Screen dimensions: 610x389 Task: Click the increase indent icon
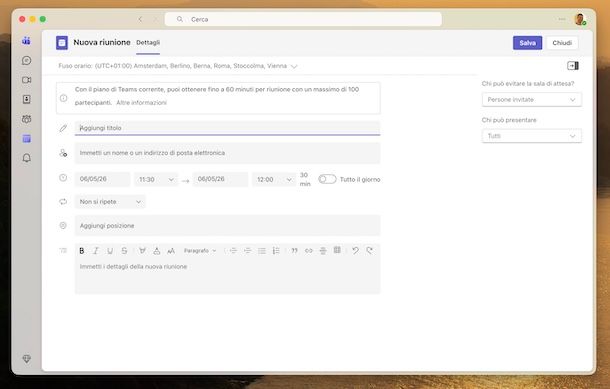[247, 251]
